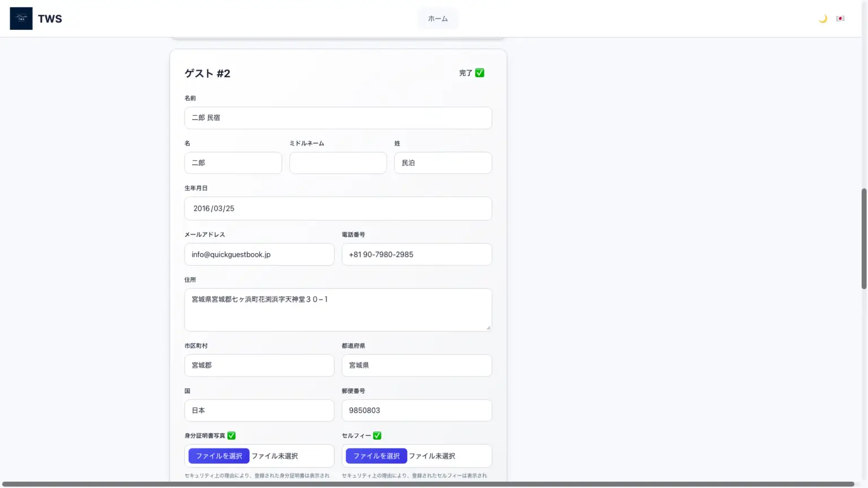Go to the ホーム tab
This screenshot has width=868, height=488.
click(437, 19)
